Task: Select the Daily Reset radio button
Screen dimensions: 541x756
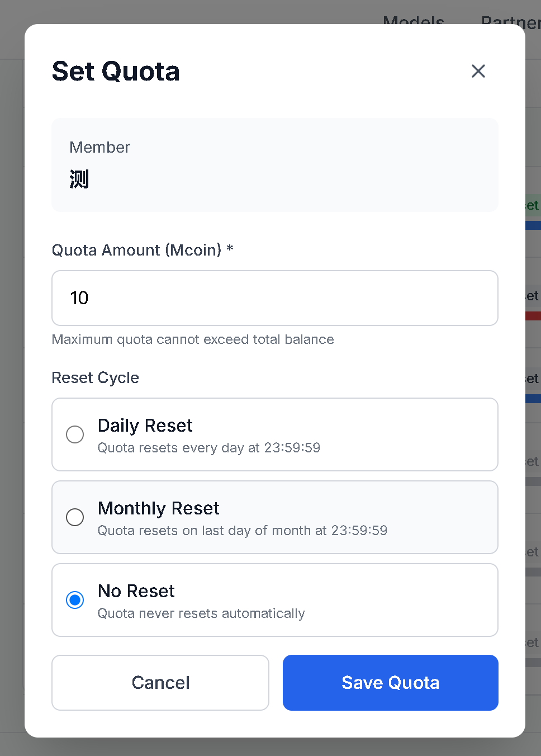Action: (x=75, y=434)
